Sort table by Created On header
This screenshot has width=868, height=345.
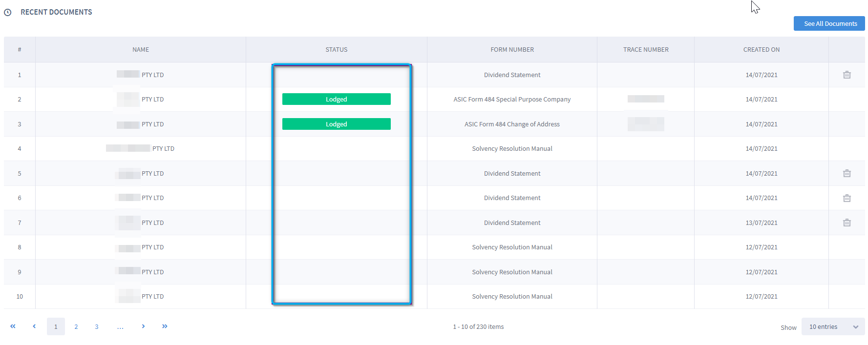tap(761, 50)
